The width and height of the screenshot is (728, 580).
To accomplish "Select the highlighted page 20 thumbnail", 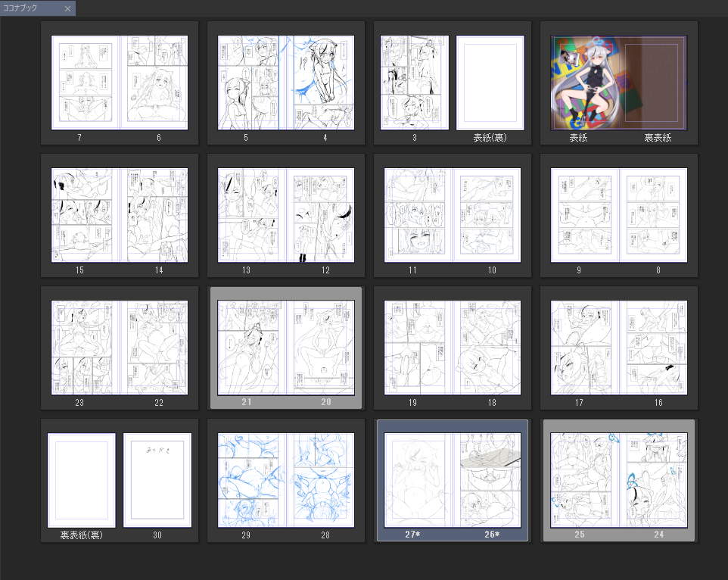I will [320, 348].
